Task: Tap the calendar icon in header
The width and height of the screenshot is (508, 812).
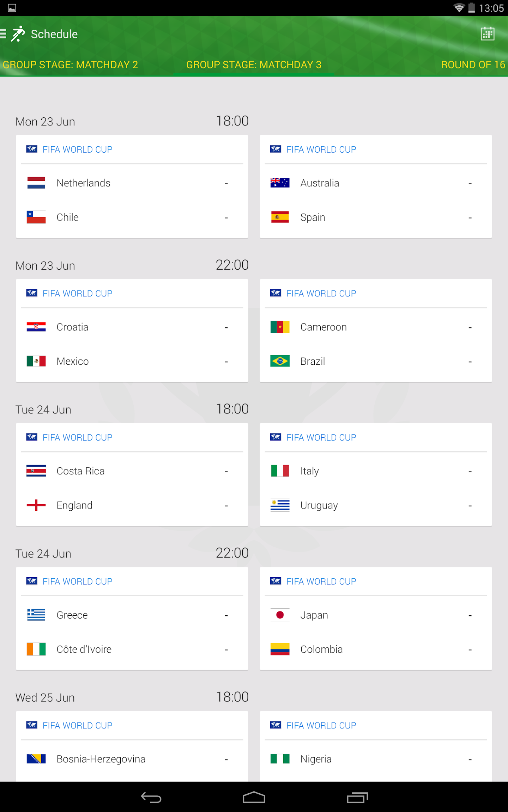Action: click(487, 34)
